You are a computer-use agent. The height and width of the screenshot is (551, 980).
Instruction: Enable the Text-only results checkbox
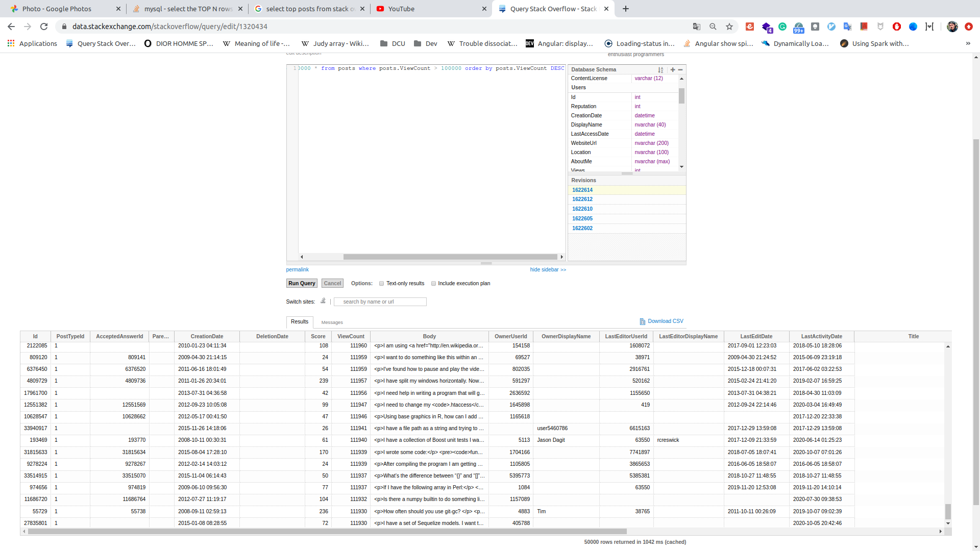coord(381,284)
